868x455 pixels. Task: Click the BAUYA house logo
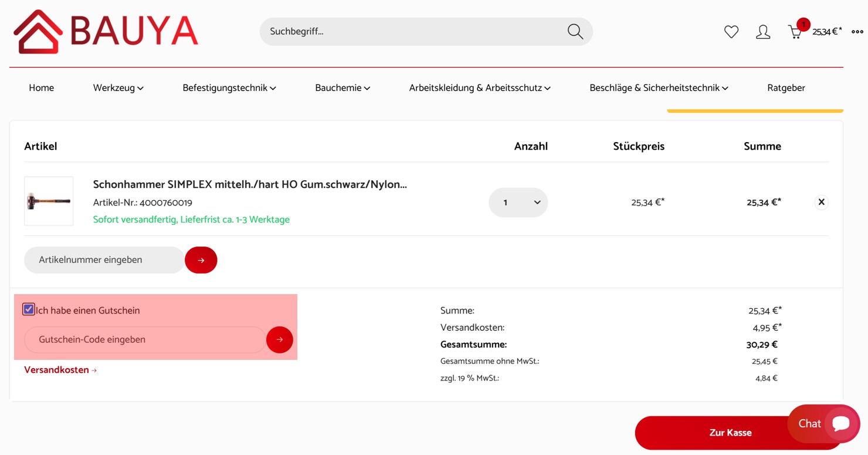[106, 32]
